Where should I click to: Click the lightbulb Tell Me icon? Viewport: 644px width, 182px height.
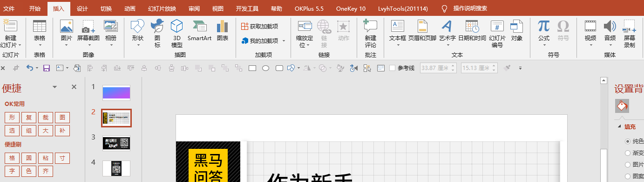(444, 8)
